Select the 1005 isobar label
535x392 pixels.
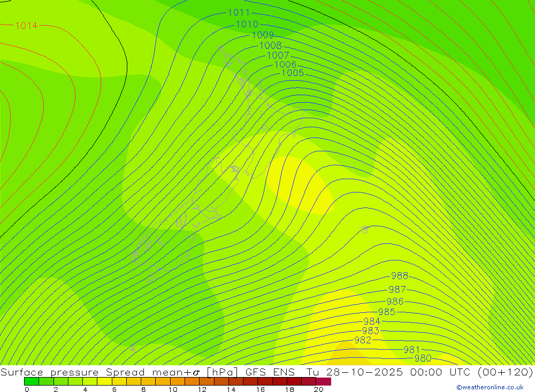293,73
